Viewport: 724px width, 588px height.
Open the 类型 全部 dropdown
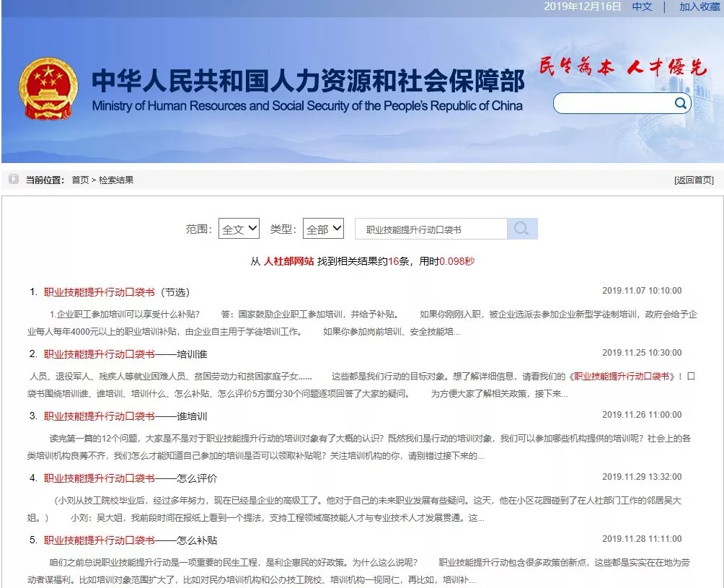(x=323, y=229)
